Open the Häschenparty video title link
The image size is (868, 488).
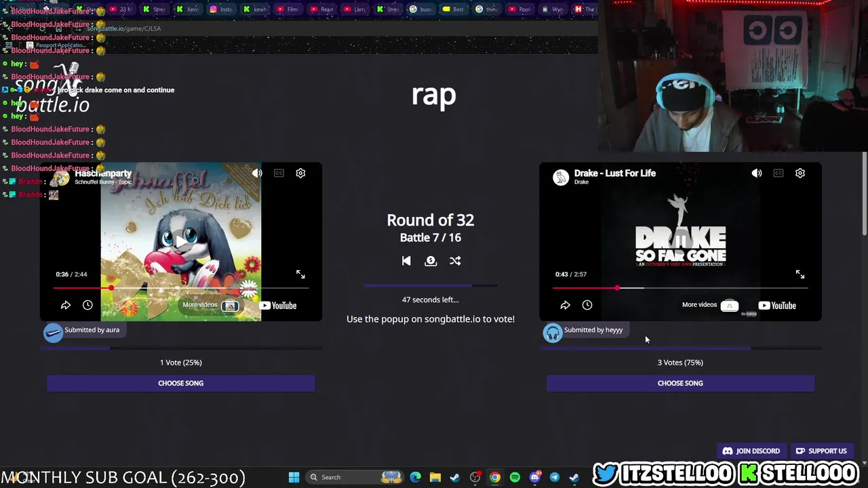click(103, 174)
